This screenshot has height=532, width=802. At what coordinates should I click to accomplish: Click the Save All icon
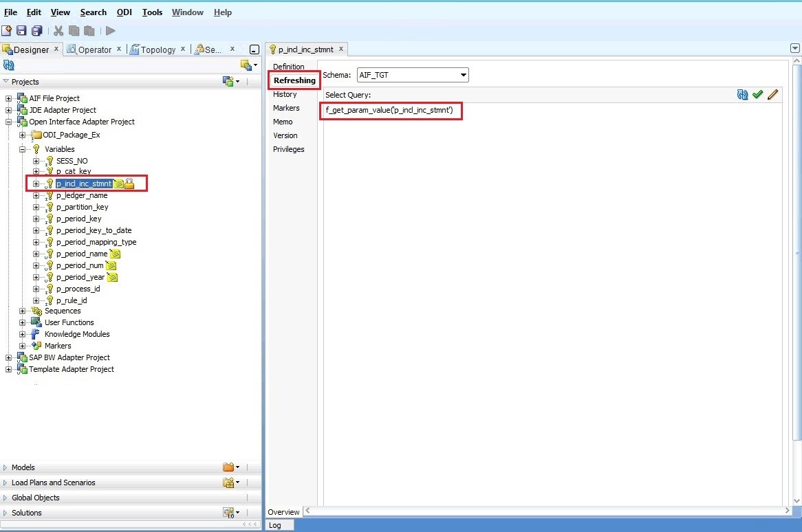pyautogui.click(x=38, y=30)
